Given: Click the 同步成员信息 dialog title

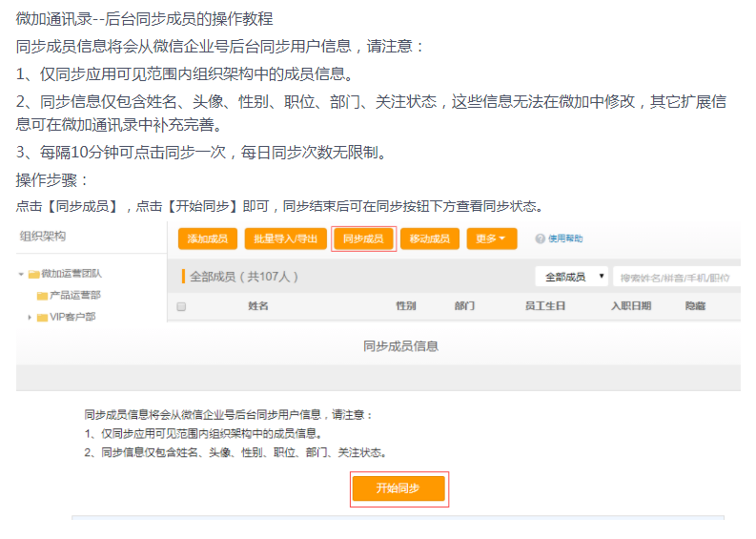Looking at the screenshot, I should click(400, 346).
